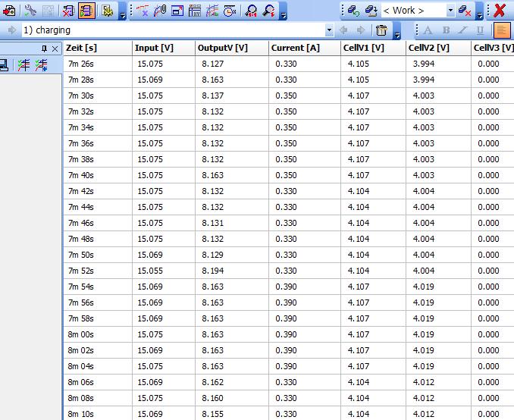Toggle the italic formatting icon
Image resolution: width=514 pixels, height=420 pixels.
click(462, 30)
